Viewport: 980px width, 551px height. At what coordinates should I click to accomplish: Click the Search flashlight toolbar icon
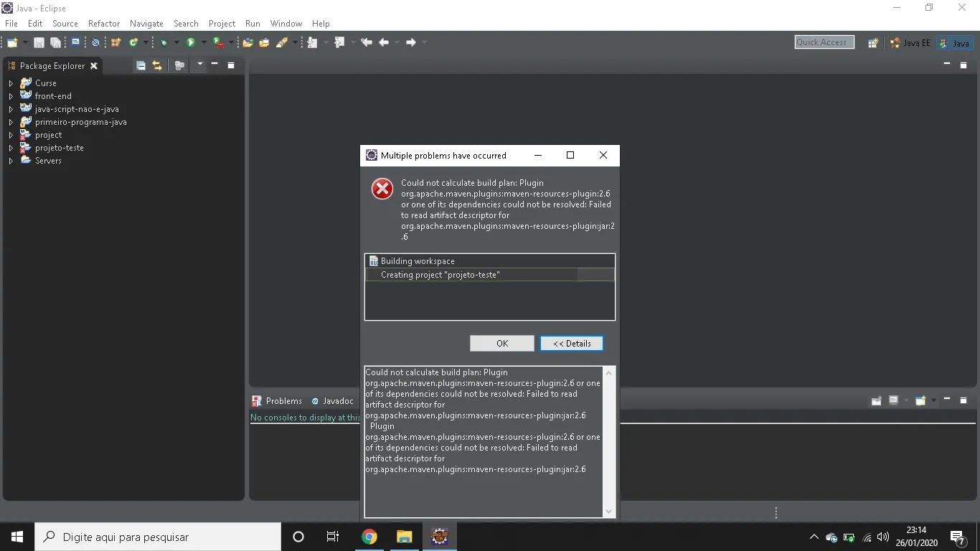click(x=281, y=43)
